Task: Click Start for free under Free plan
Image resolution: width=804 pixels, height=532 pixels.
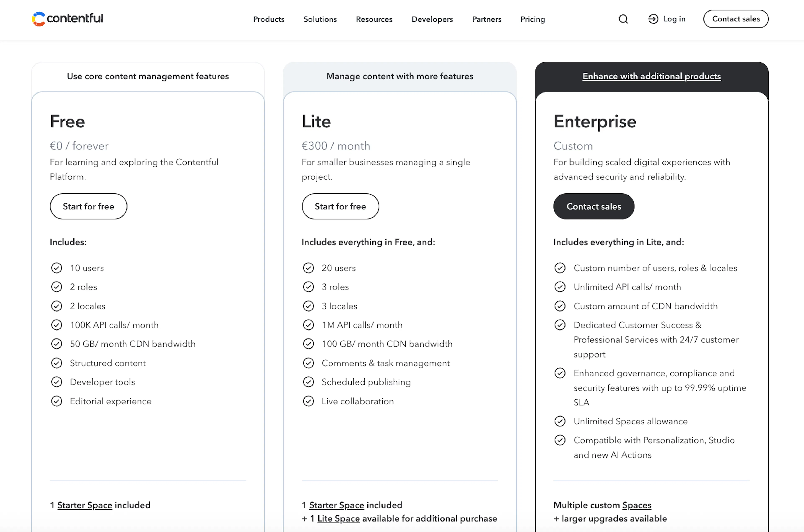Action: (89, 206)
